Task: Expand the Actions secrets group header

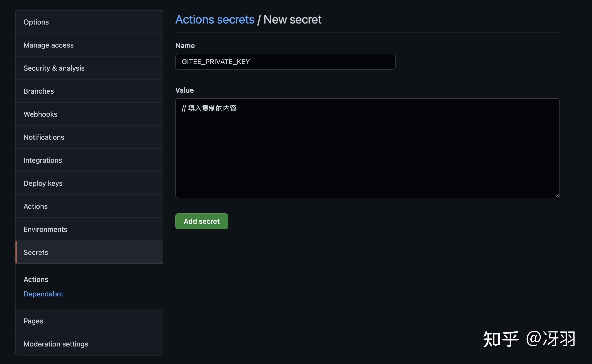Action: 36,279
